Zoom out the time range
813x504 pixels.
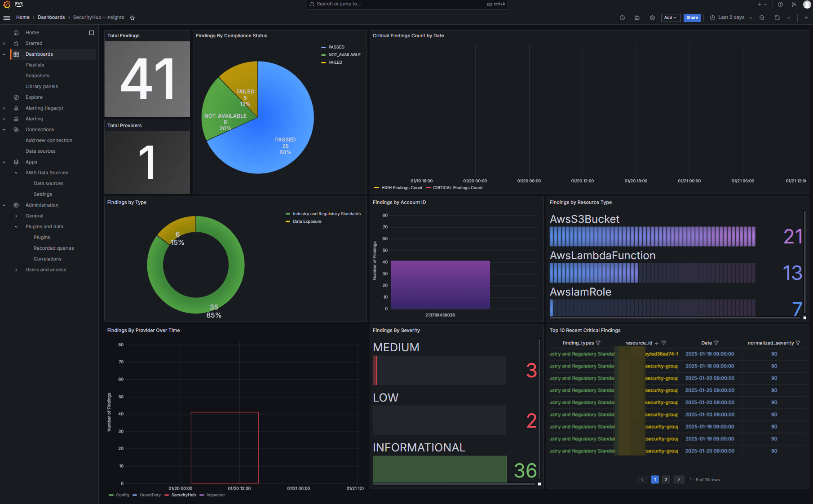pos(762,18)
